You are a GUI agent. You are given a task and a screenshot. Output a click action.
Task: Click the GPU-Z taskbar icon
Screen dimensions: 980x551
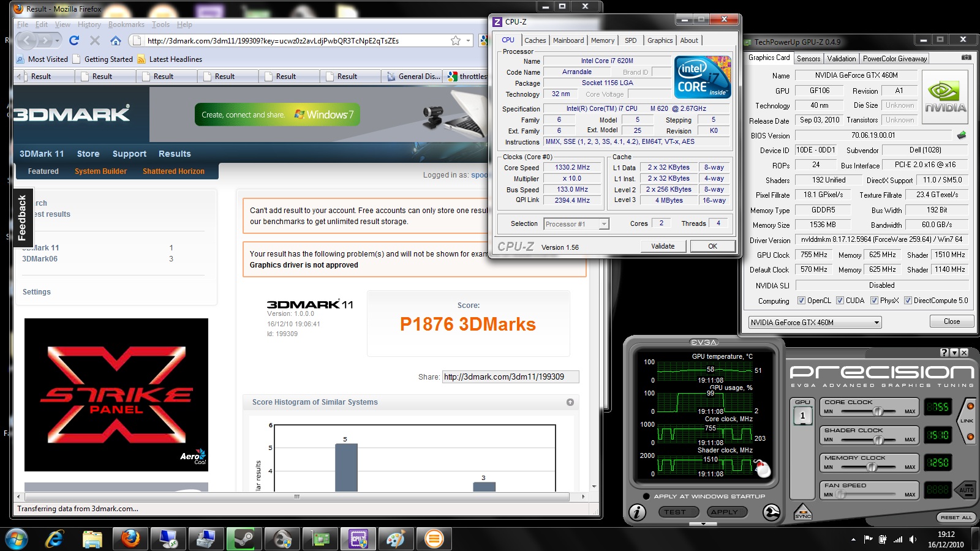pyautogui.click(x=320, y=539)
